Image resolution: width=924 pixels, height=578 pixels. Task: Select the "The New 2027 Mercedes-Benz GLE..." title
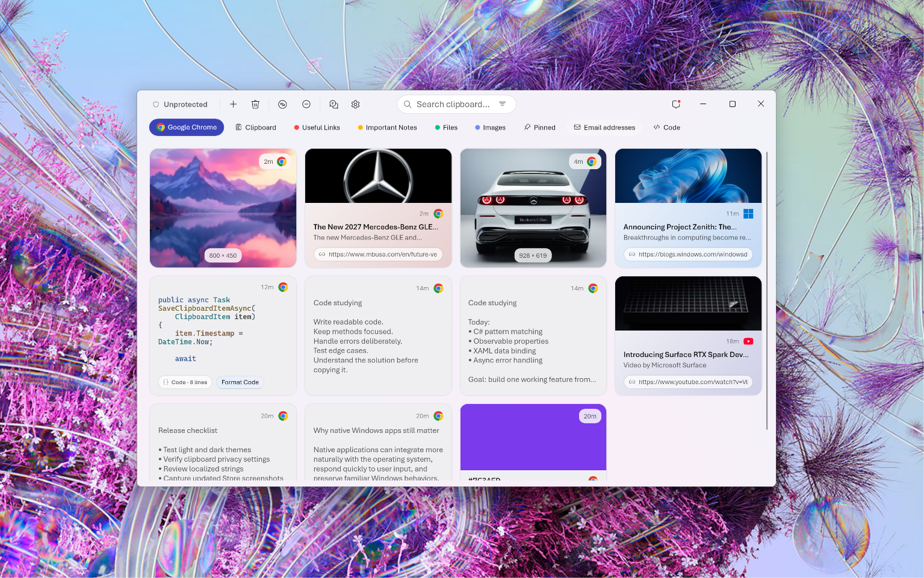376,227
